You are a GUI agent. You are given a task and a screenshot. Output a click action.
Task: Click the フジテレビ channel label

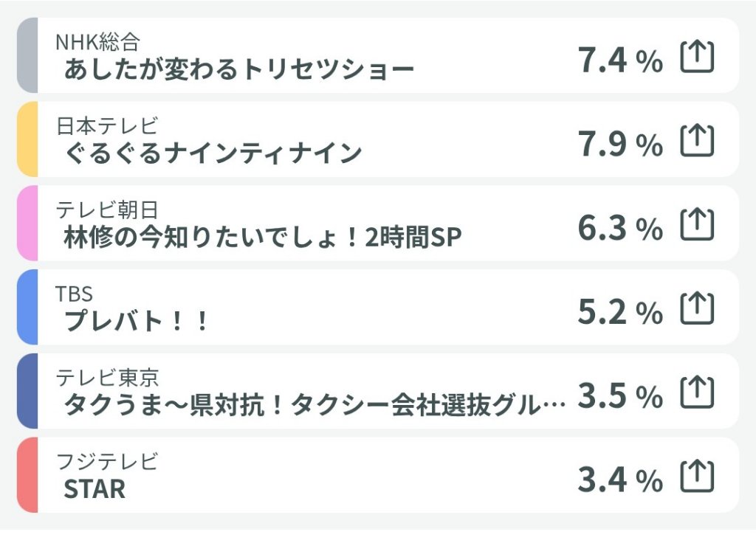pos(108,462)
